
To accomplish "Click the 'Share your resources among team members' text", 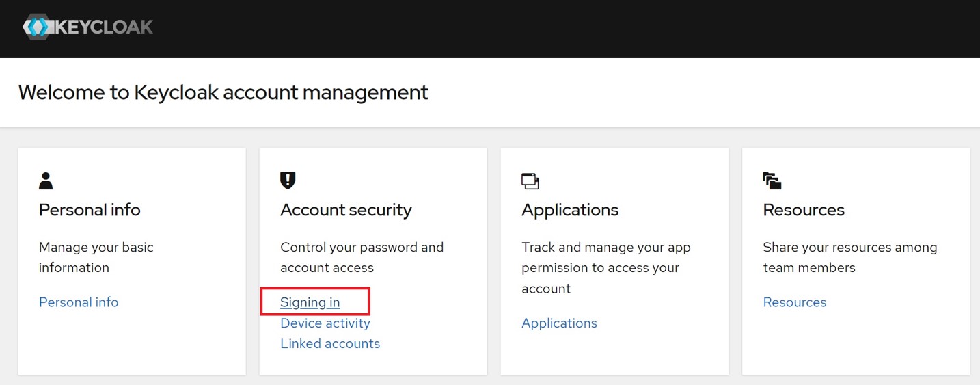I will pos(849,257).
